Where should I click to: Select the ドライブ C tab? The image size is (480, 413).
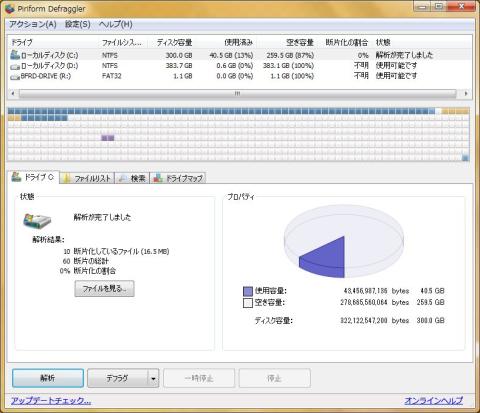pyautogui.click(x=33, y=178)
